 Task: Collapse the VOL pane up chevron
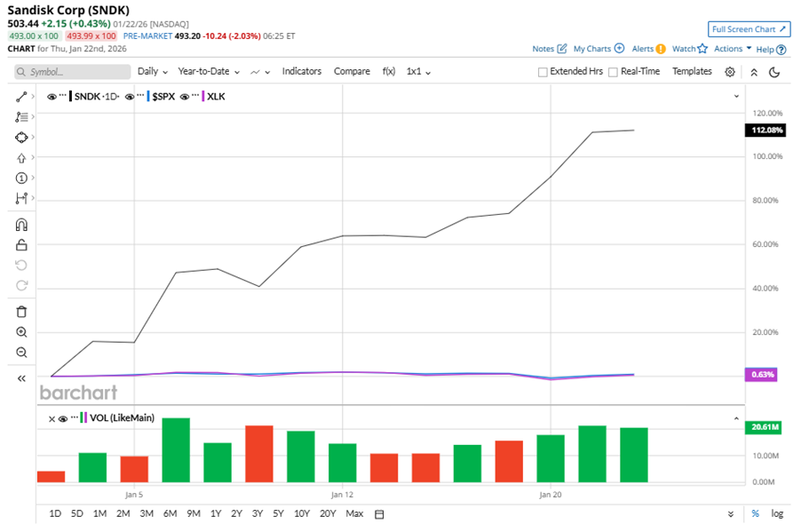point(736,418)
